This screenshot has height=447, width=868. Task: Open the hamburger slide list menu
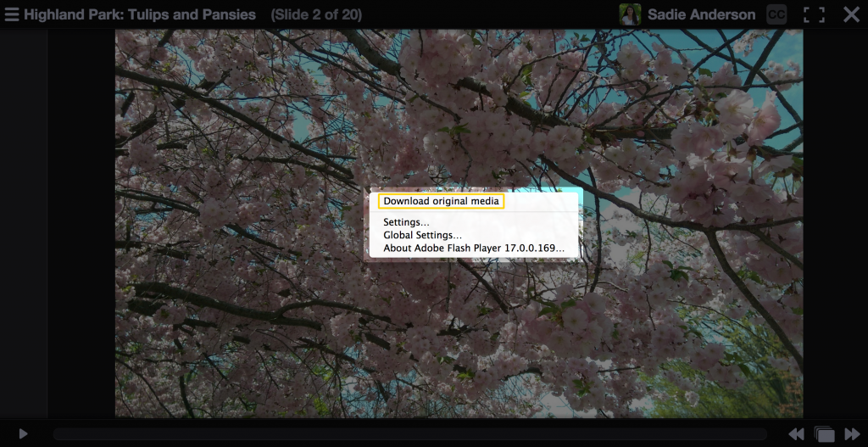coord(12,14)
